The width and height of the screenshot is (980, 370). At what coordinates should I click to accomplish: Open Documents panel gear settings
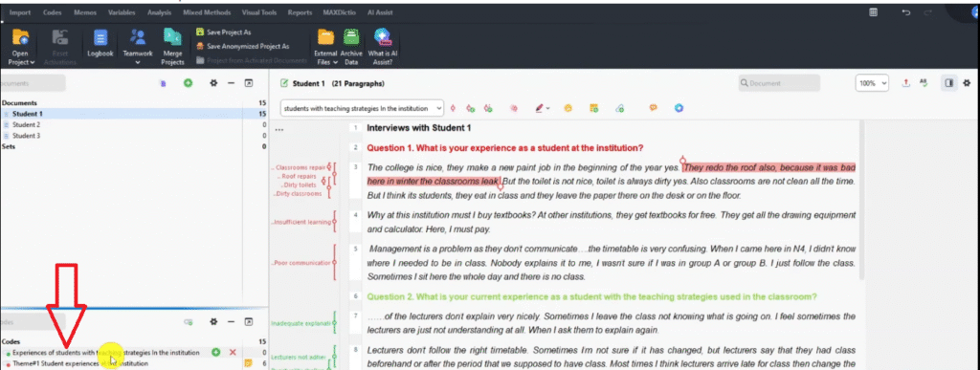(213, 83)
